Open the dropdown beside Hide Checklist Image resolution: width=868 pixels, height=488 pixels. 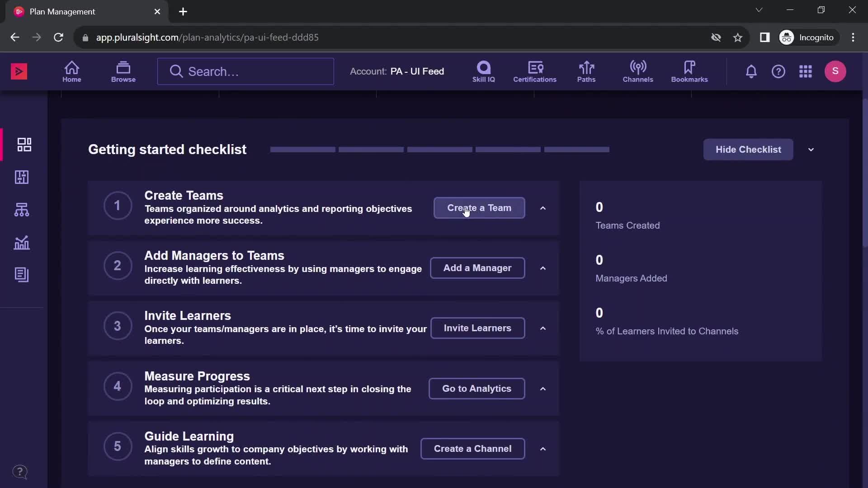[811, 150]
